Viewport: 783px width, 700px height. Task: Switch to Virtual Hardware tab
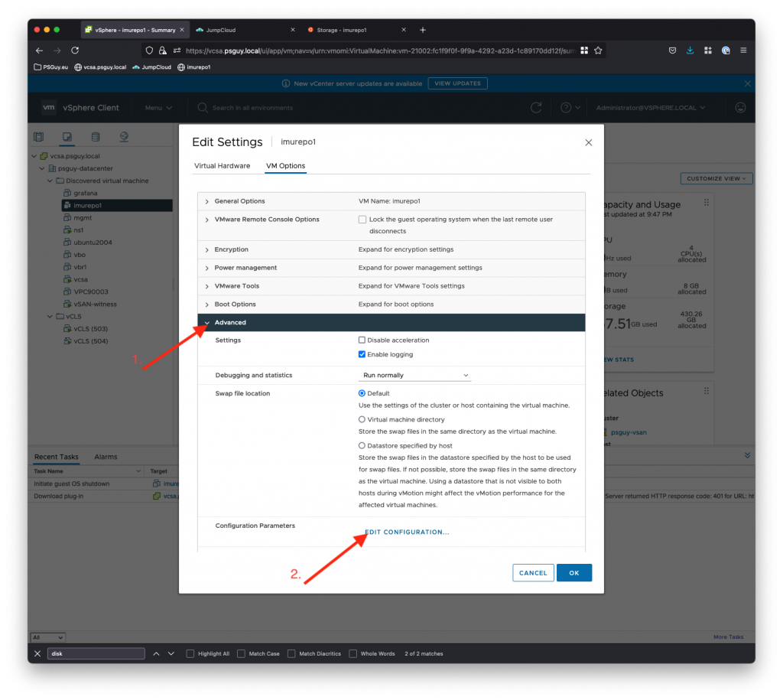pyautogui.click(x=223, y=166)
